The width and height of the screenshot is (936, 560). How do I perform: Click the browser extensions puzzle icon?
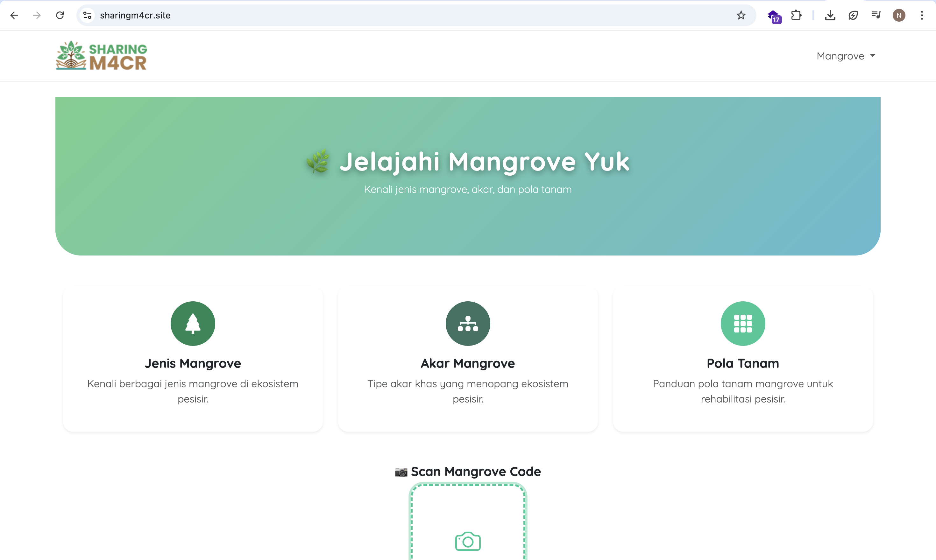(797, 15)
